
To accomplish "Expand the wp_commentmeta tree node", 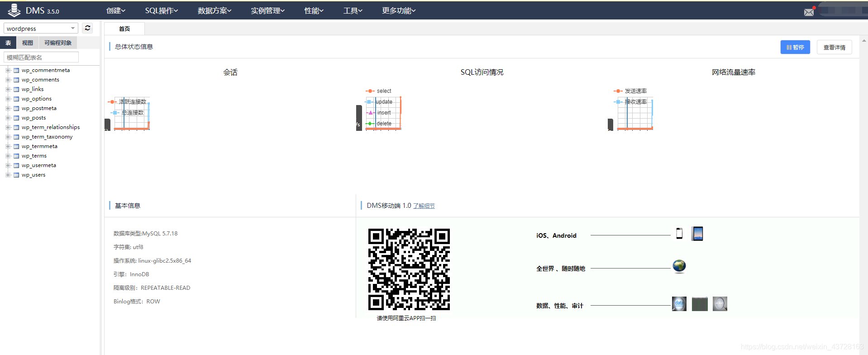I will (x=8, y=70).
